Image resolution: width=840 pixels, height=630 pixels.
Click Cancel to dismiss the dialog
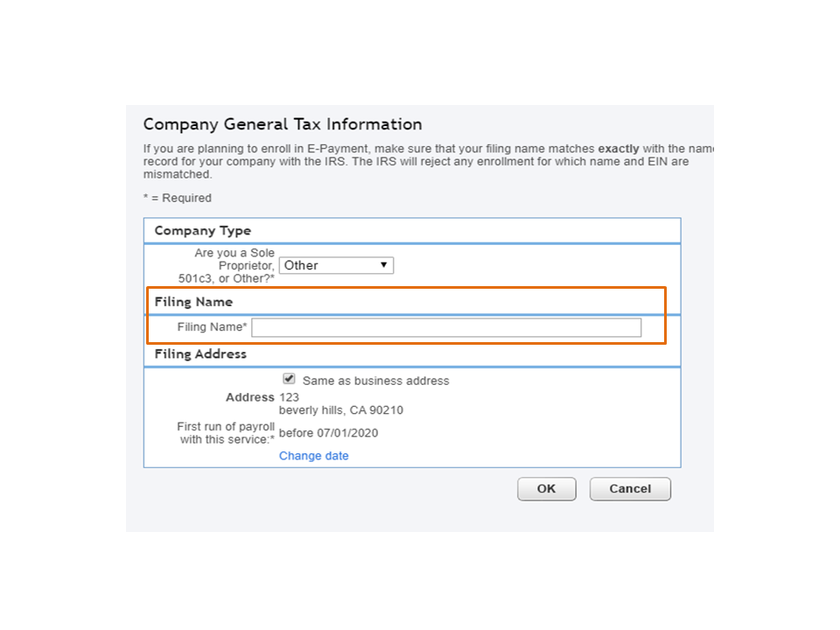pyautogui.click(x=630, y=488)
